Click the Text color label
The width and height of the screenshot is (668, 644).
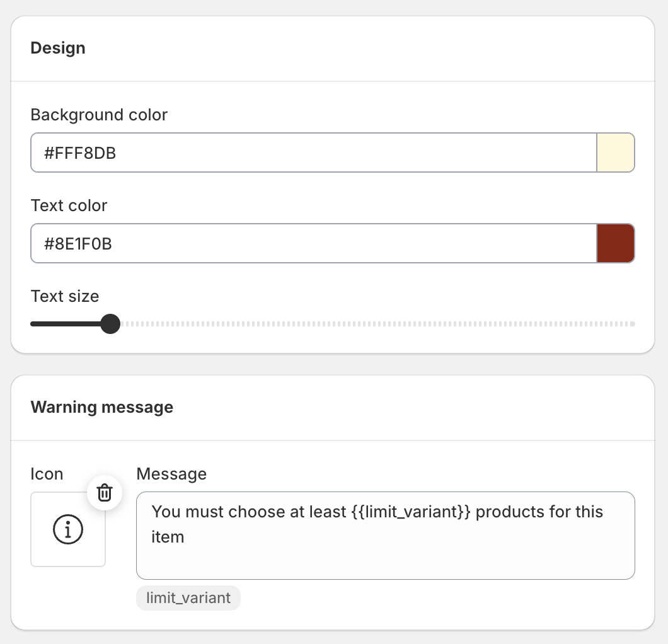(x=69, y=206)
